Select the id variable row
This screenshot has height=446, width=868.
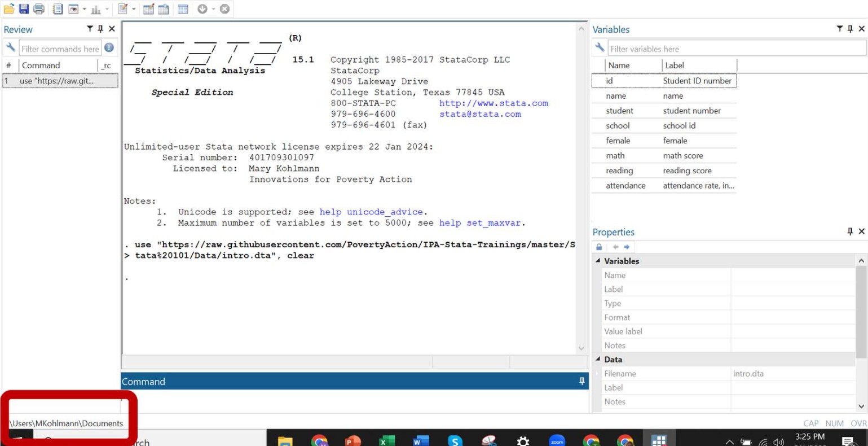click(664, 81)
